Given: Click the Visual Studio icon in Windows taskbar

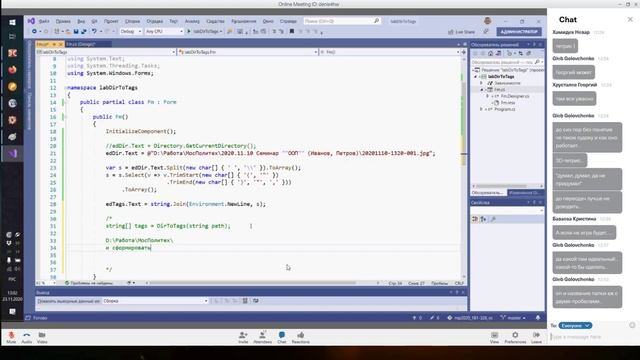Looking at the screenshot, I should tap(12, 153).
